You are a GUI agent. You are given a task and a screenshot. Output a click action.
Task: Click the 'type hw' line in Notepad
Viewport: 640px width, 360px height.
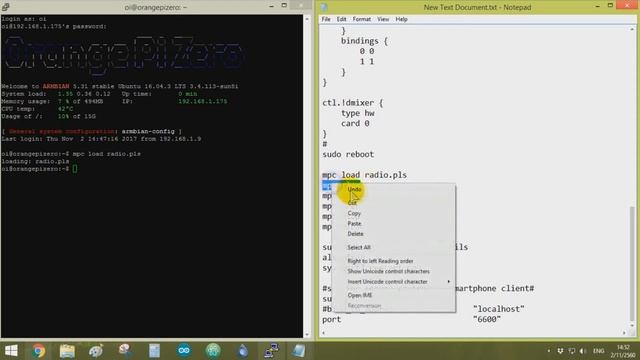point(358,113)
